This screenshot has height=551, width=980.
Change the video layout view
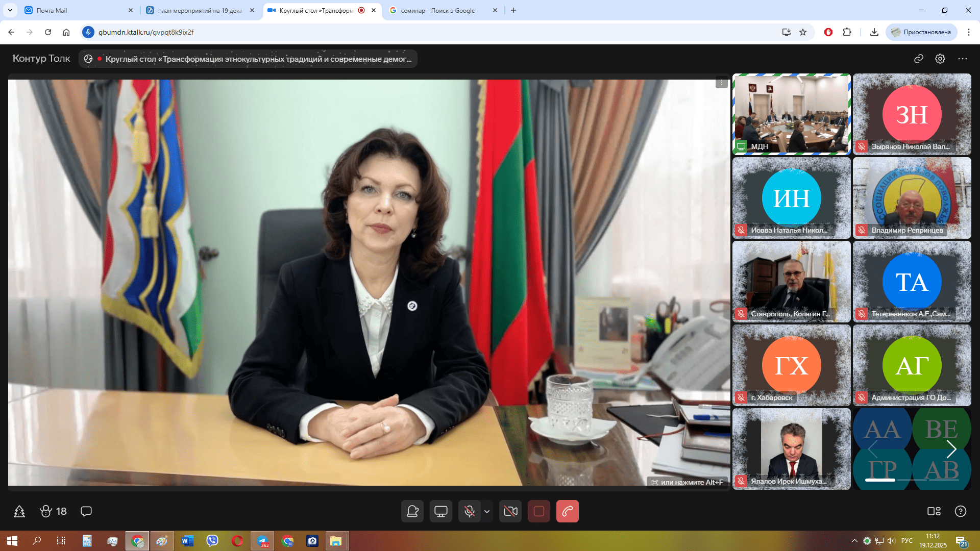(934, 511)
